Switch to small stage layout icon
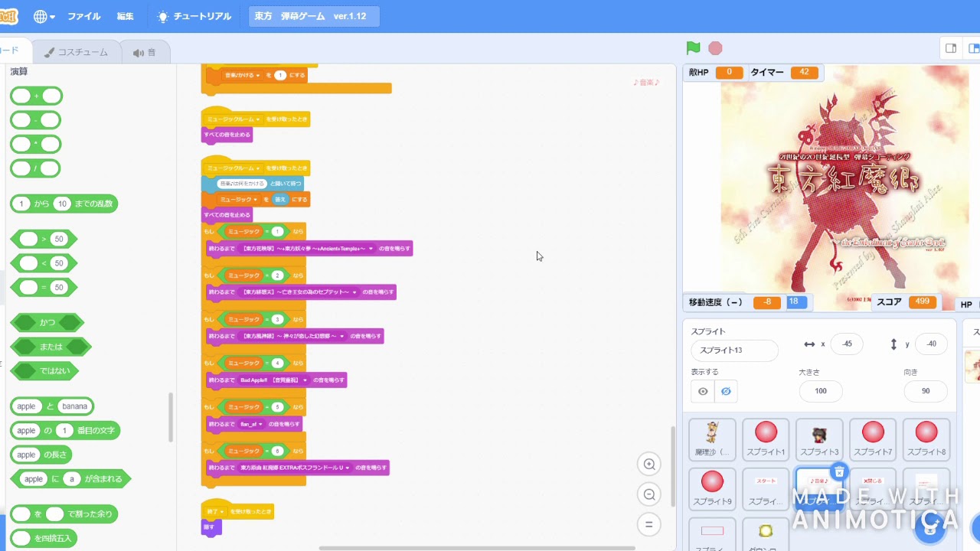 (951, 48)
